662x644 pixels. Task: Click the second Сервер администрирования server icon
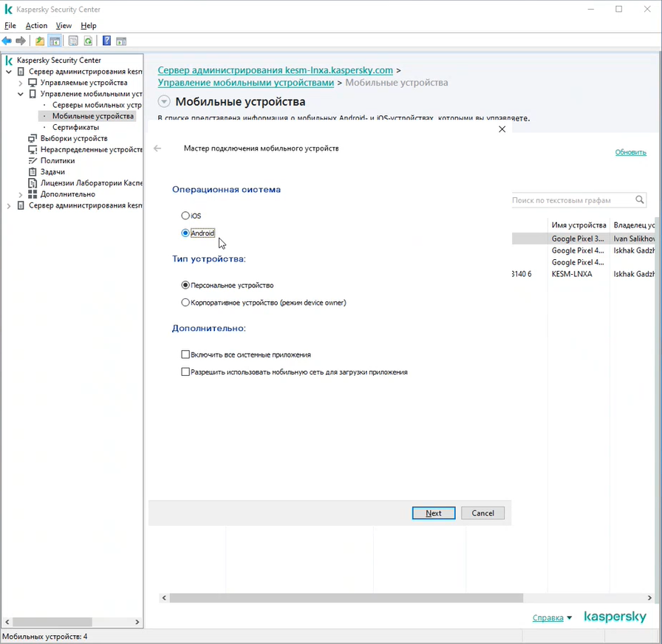21,205
